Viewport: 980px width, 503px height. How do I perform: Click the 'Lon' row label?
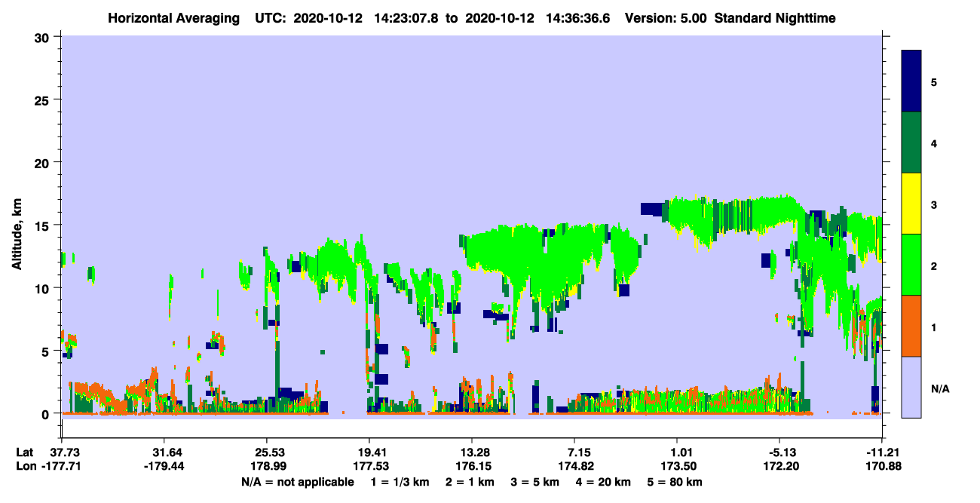(26, 467)
